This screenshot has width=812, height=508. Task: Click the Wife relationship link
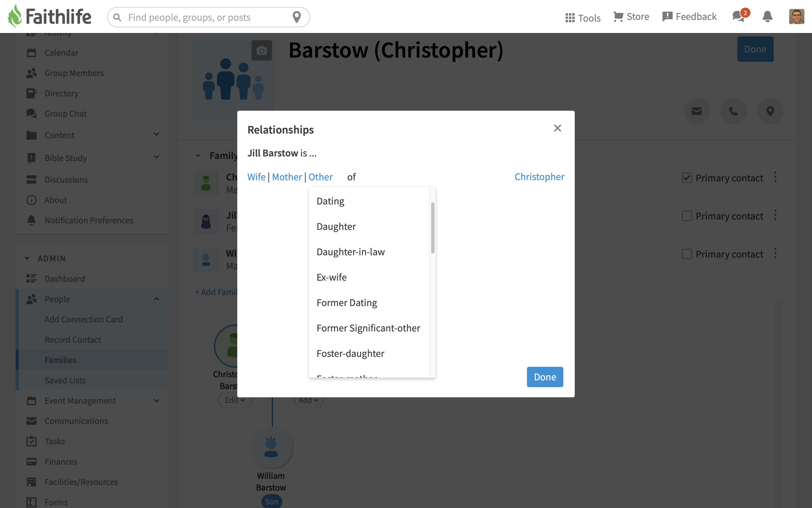click(x=256, y=177)
